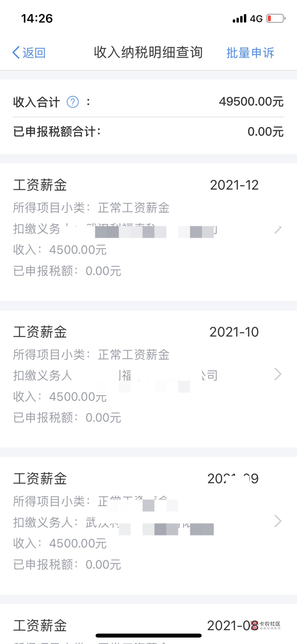The height and width of the screenshot is (644, 297).
Task: Tap the income total help question icon
Action: click(x=73, y=102)
